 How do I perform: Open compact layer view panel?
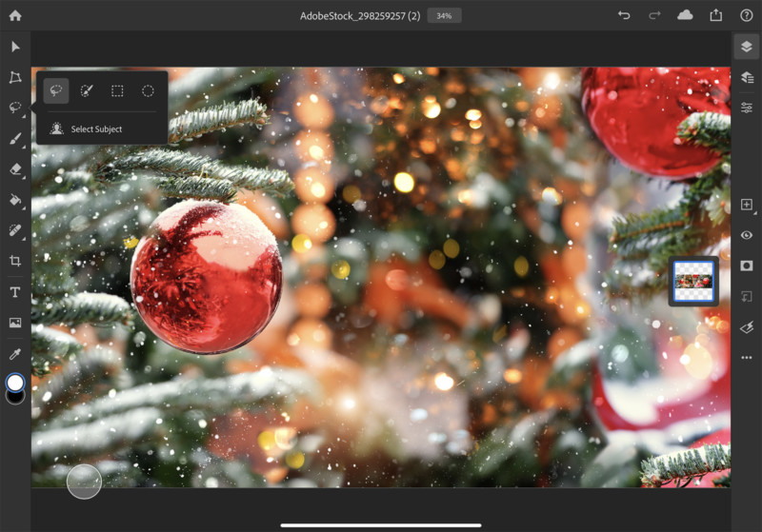(x=747, y=47)
